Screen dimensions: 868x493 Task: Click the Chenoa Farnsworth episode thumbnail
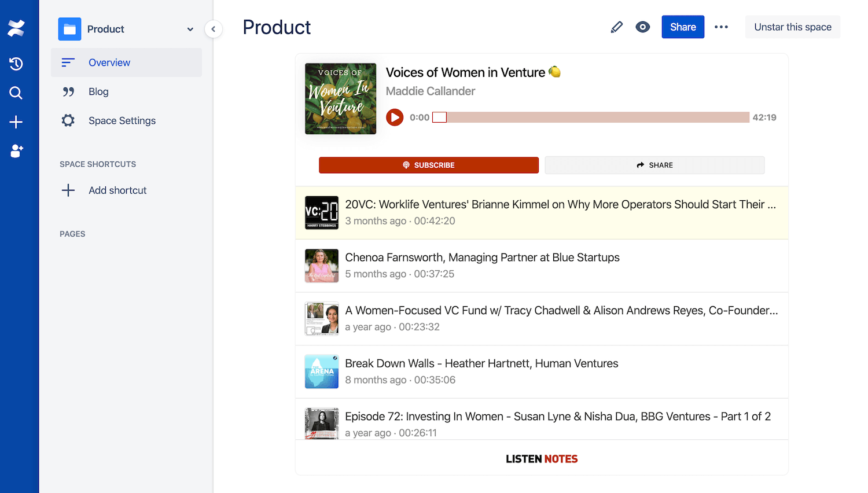pos(322,266)
